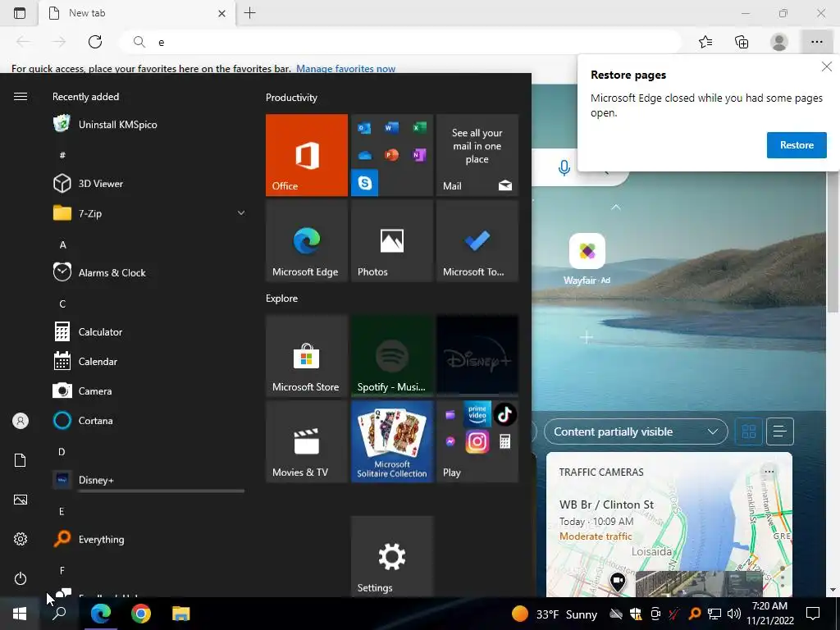The width and height of the screenshot is (840, 630).
Task: Toggle Edge vertical tabs button
Action: coord(20,13)
